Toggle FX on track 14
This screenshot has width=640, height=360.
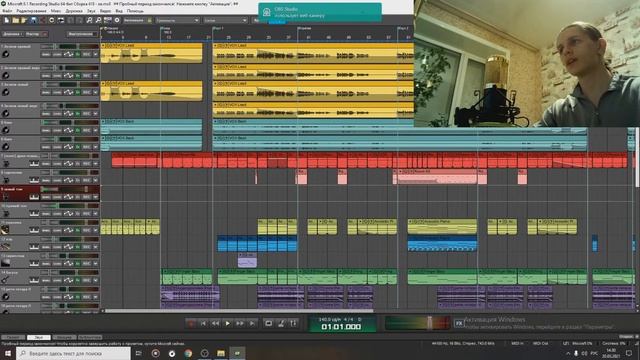[78, 280]
